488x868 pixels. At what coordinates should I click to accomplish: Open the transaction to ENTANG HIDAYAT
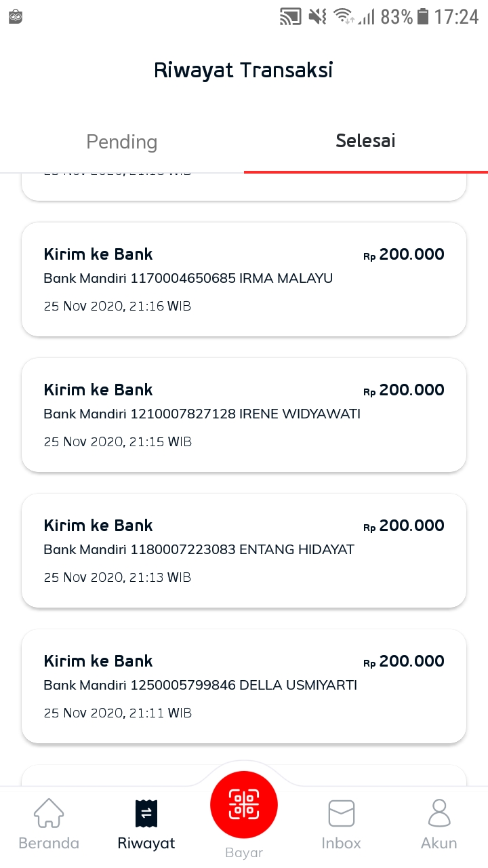coord(244,551)
